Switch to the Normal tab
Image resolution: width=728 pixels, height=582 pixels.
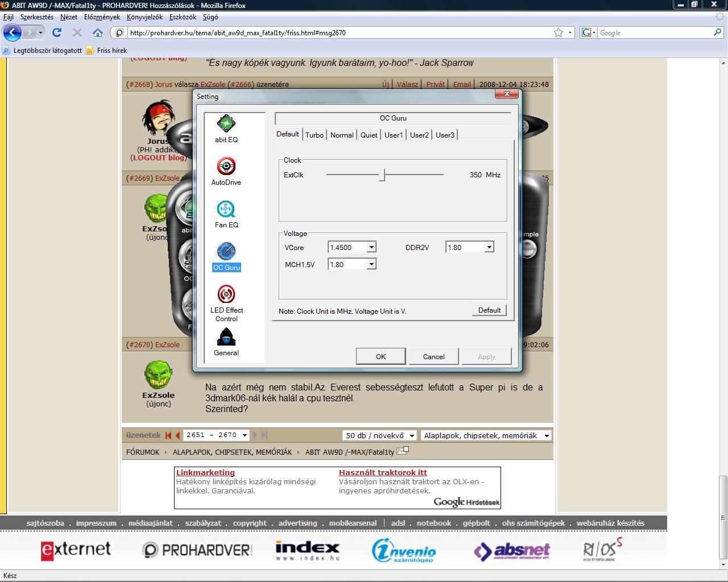coord(342,135)
